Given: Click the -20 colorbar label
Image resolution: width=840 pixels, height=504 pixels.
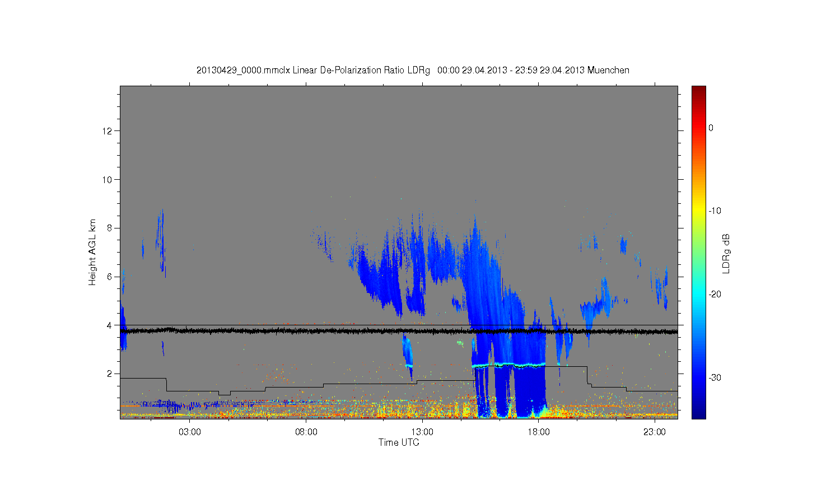Looking at the screenshot, I should pyautogui.click(x=715, y=295).
